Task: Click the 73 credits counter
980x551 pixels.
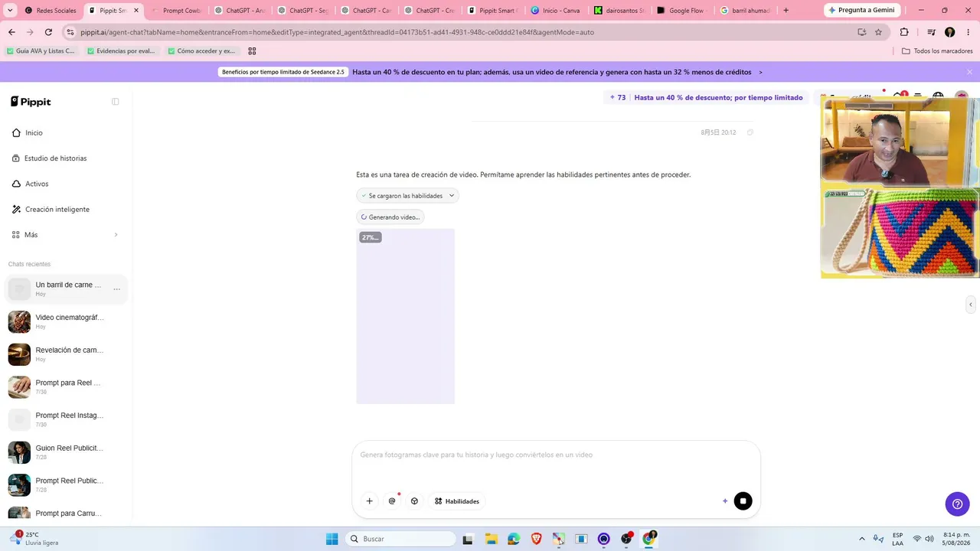Action: (617, 98)
